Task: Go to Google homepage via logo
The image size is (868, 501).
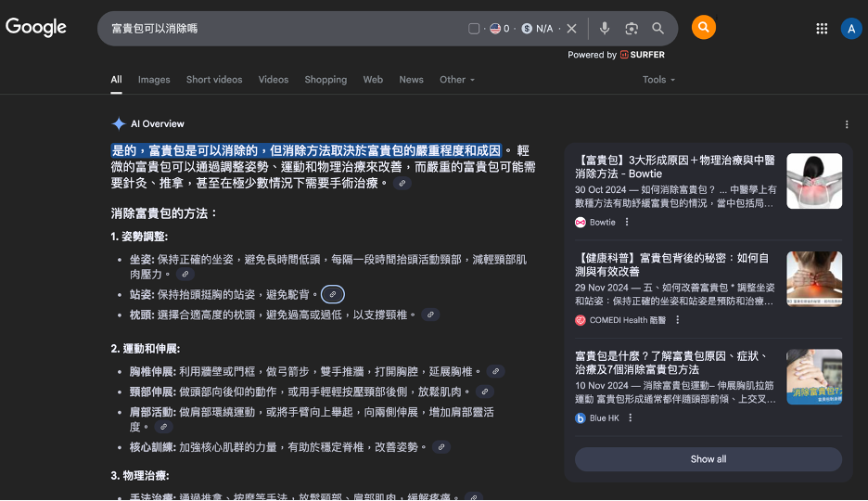Action: point(36,28)
